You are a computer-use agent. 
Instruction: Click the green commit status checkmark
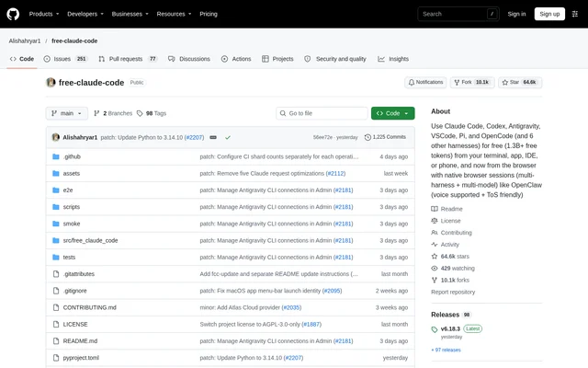[x=228, y=137]
